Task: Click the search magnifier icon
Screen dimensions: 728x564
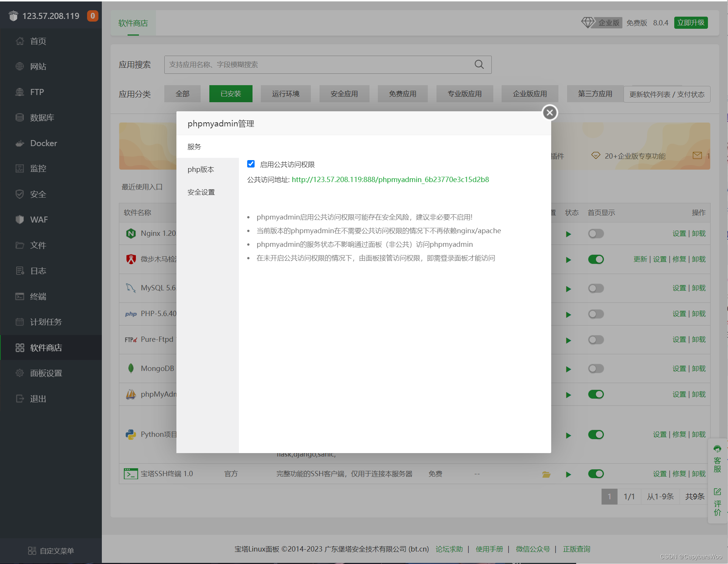Action: pyautogui.click(x=479, y=64)
